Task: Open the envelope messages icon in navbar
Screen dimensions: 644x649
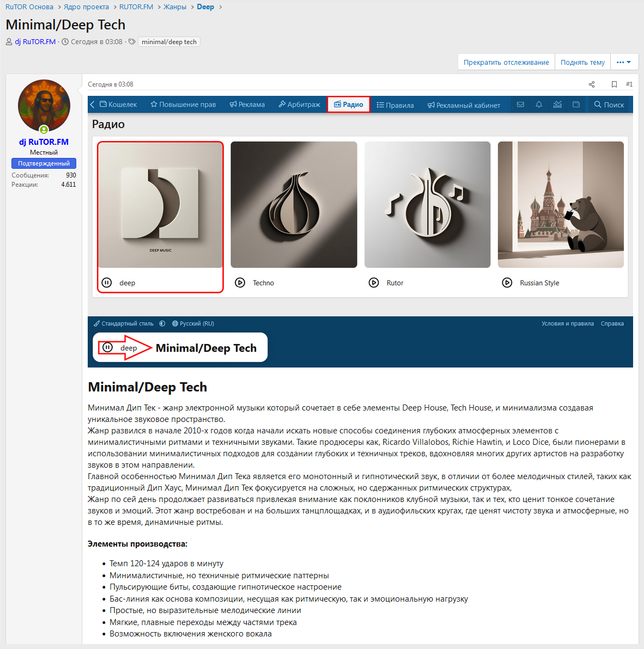Action: point(520,105)
